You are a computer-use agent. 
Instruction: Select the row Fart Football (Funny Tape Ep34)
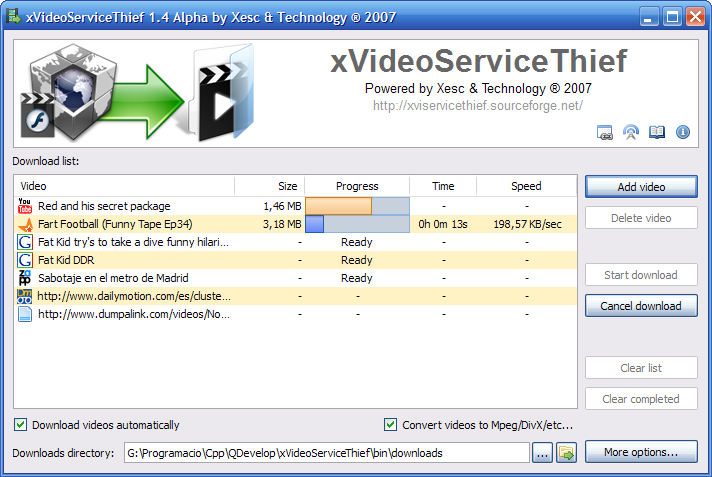coord(295,224)
